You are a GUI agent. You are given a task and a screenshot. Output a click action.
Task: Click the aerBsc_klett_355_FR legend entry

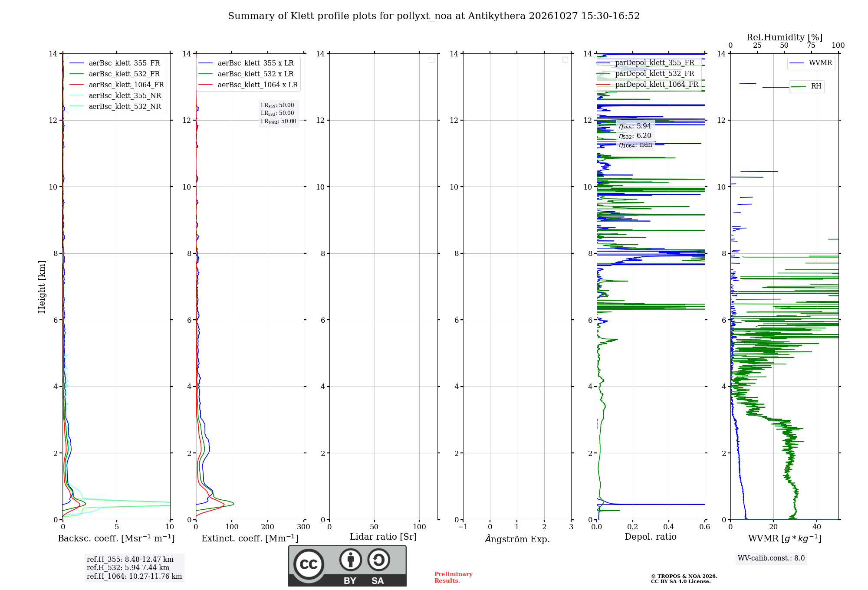tap(115, 63)
